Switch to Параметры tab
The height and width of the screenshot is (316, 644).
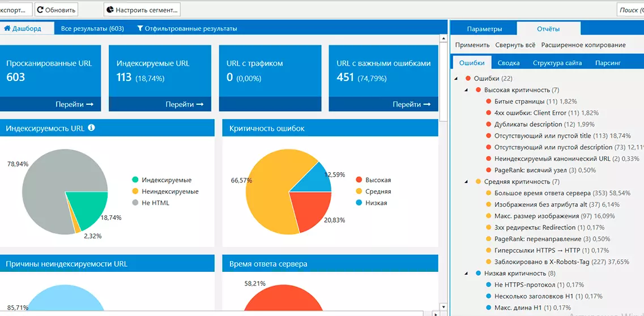pos(485,29)
